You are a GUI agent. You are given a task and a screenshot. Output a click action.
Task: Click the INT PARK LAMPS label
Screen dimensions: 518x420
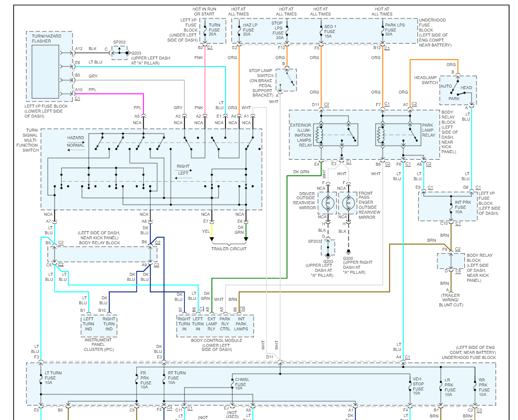click(241, 324)
